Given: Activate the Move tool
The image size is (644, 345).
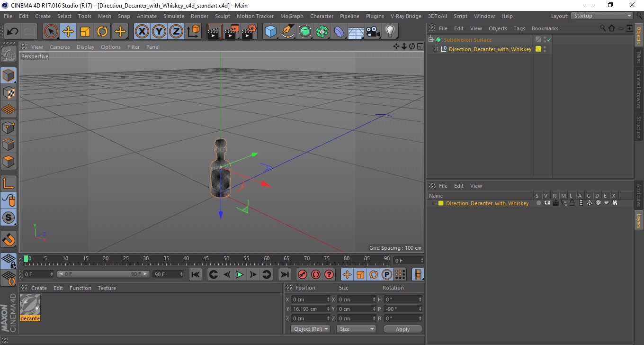Looking at the screenshot, I should pos(68,32).
